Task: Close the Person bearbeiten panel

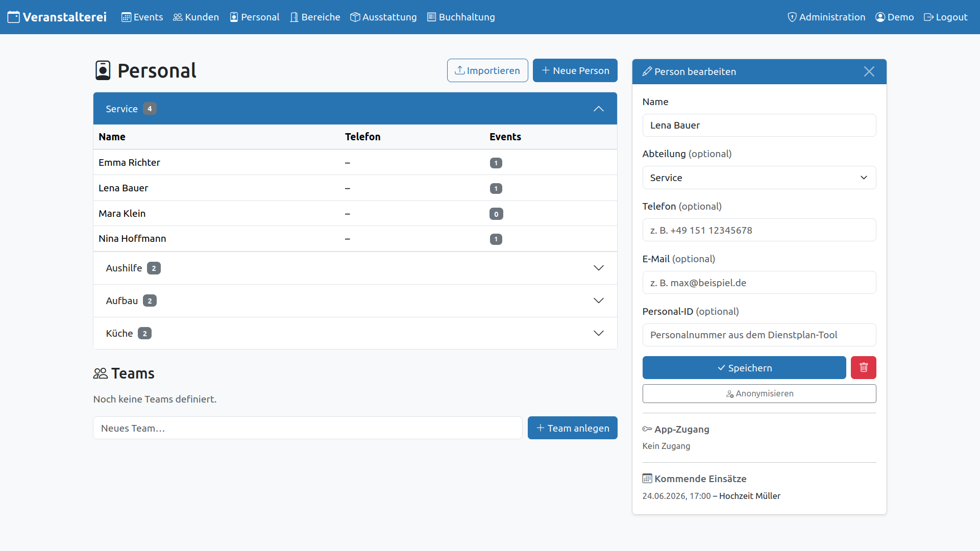Action: coord(869,71)
